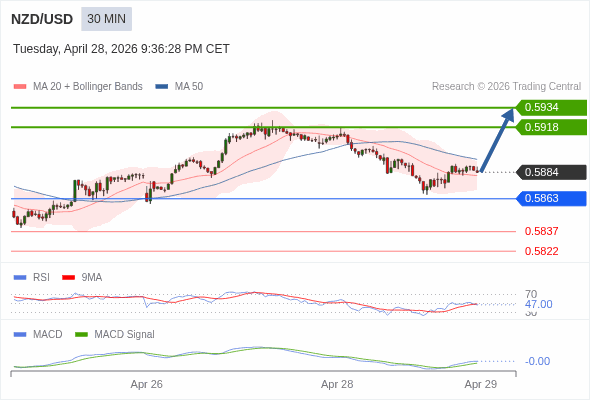This screenshot has height=400, width=590.
Task: Click the MACD legend label
Action: [x=48, y=335]
